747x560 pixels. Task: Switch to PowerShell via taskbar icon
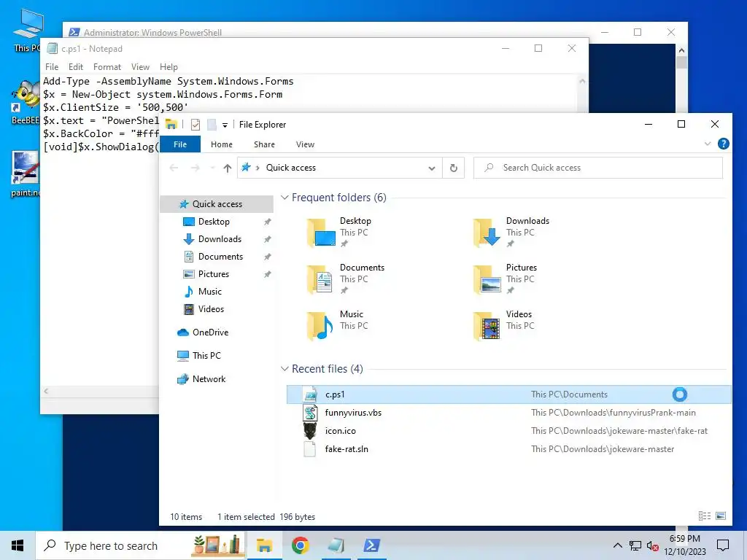371,545
